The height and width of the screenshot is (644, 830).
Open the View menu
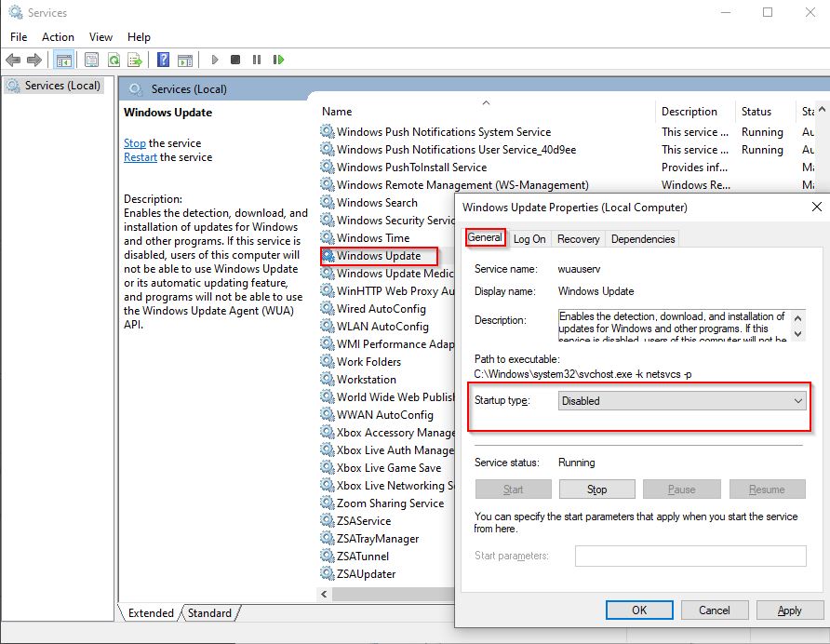[100, 37]
